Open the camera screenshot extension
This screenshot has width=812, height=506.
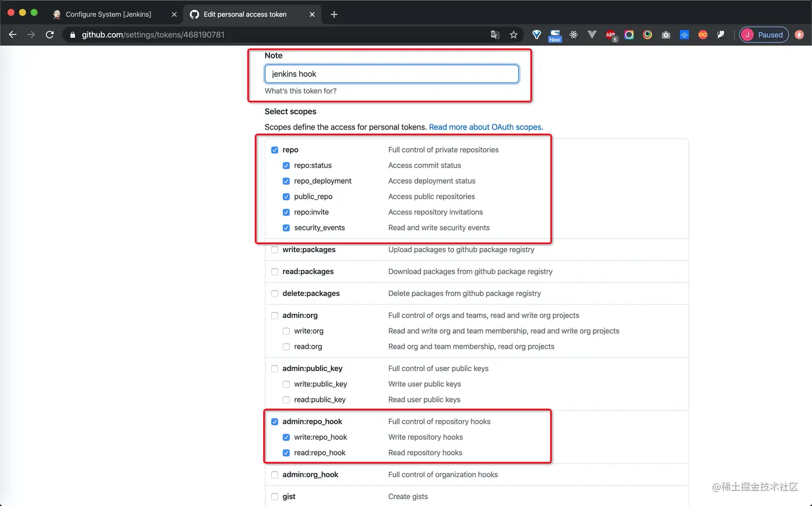click(666, 34)
